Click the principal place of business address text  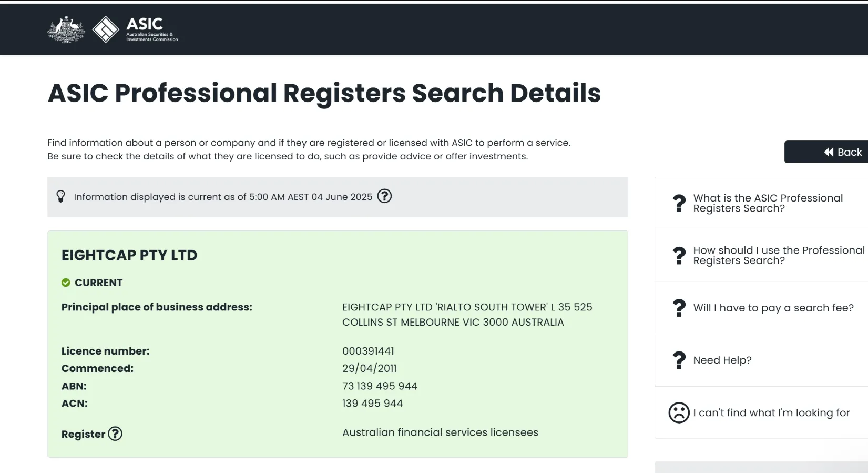[x=467, y=314]
